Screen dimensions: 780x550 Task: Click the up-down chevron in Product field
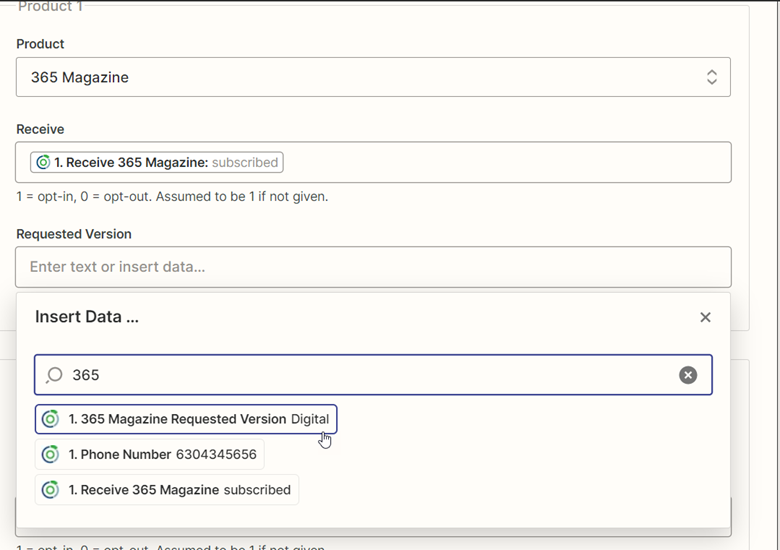coord(711,77)
